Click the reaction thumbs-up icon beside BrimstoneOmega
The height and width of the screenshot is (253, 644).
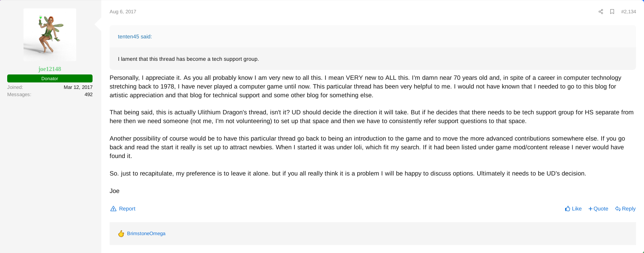[x=121, y=234]
